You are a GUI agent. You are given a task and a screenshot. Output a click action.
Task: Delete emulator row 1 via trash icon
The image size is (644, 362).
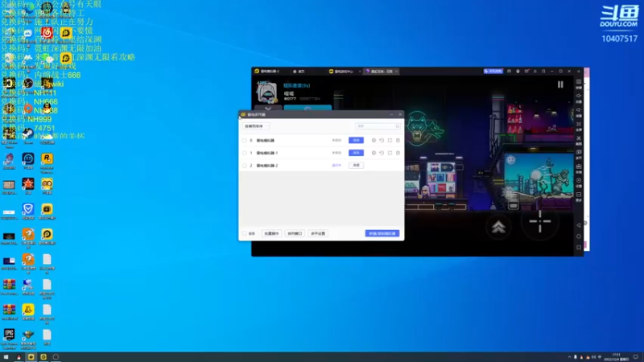pyautogui.click(x=398, y=153)
